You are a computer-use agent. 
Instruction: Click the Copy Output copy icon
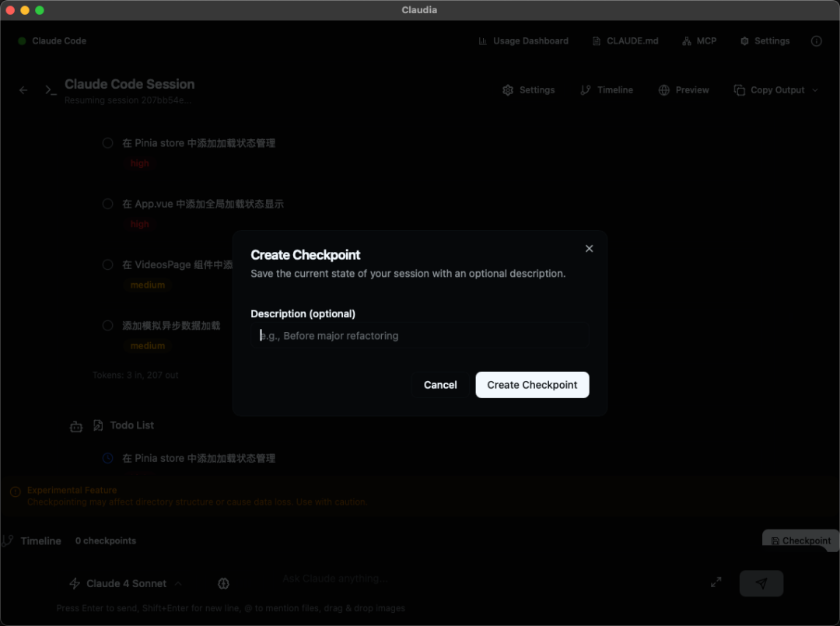[x=740, y=90]
